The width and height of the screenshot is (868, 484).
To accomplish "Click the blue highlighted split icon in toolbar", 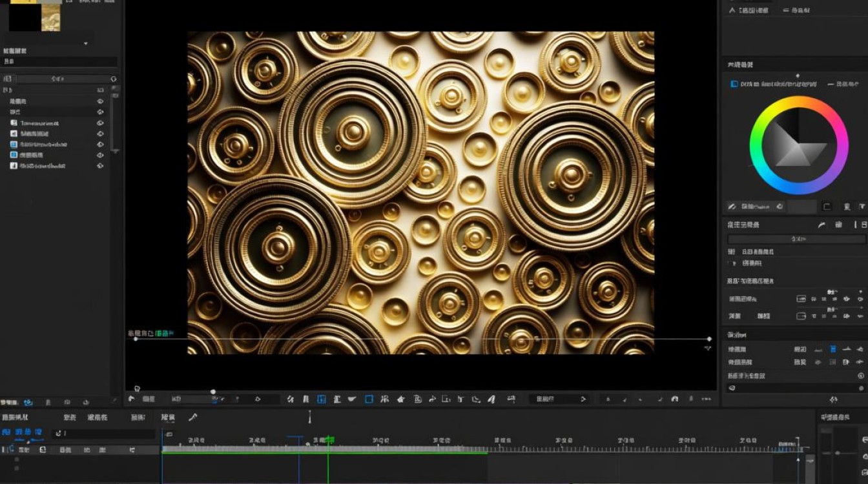I will tap(322, 399).
